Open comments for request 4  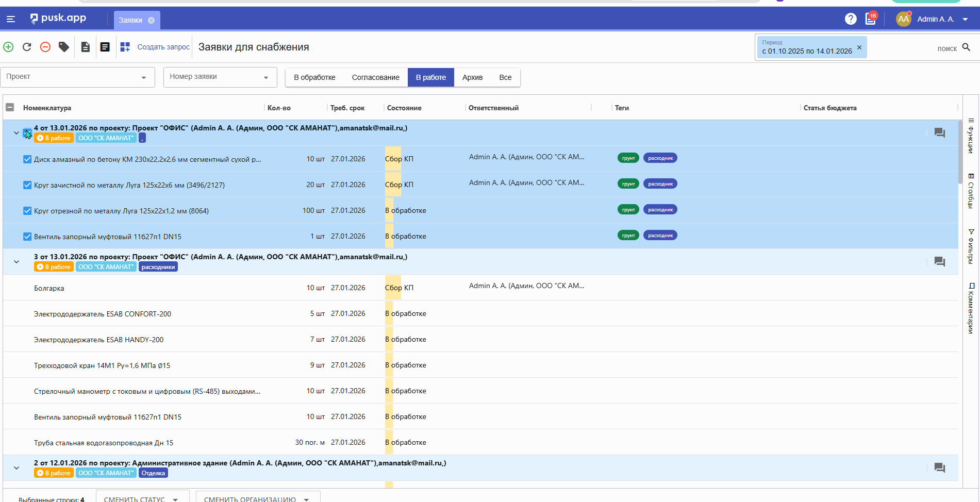click(939, 133)
